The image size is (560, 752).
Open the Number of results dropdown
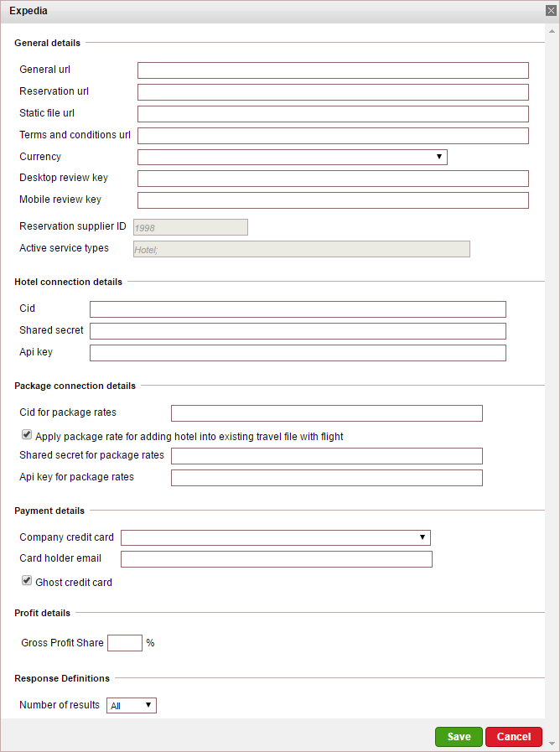click(x=132, y=705)
